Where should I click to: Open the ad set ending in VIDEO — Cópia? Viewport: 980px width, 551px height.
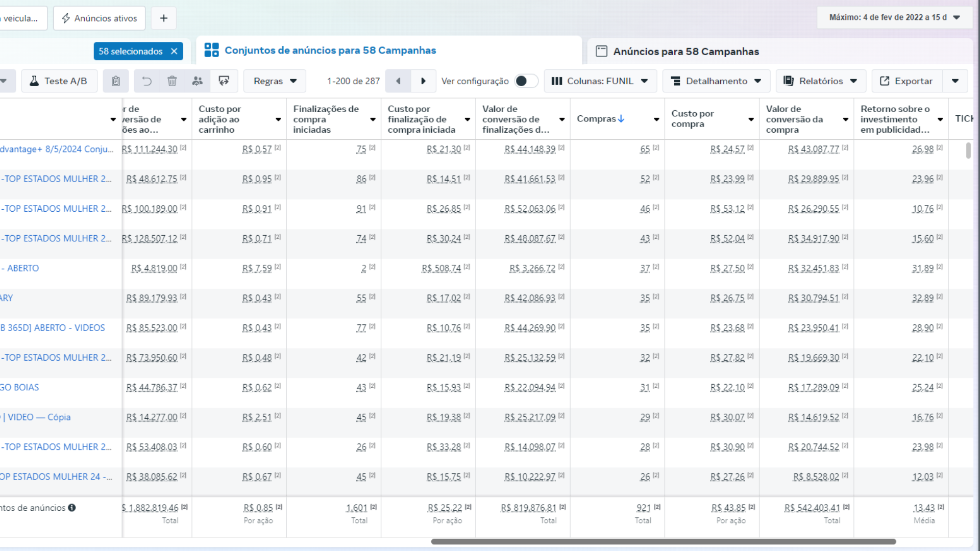point(35,417)
